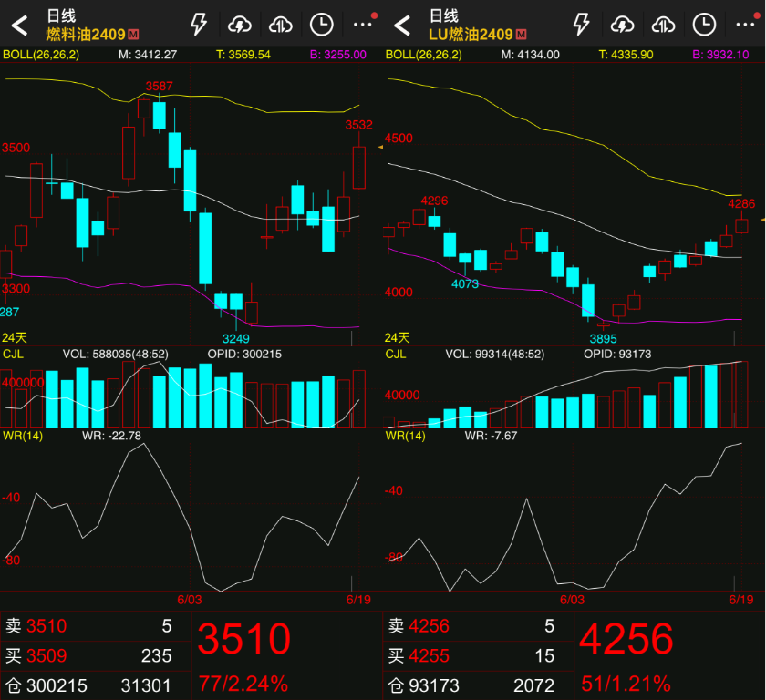Tap VOL: 99314(48:52) readout
Viewport: 766px width, 700px height.
tap(495, 354)
